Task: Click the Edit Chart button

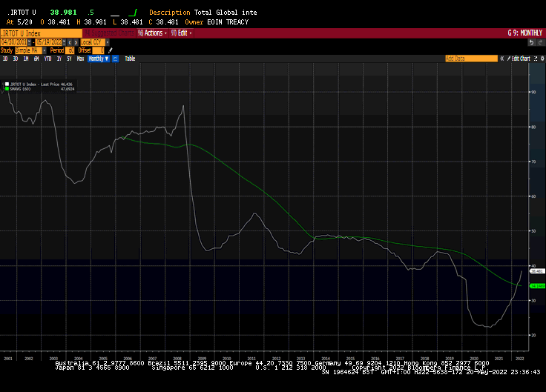Action: 519,58
